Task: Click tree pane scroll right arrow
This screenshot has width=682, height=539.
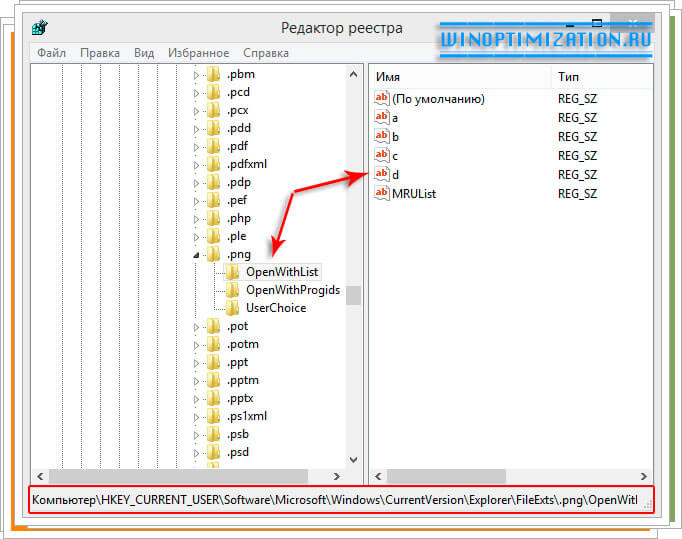Action: tap(336, 476)
